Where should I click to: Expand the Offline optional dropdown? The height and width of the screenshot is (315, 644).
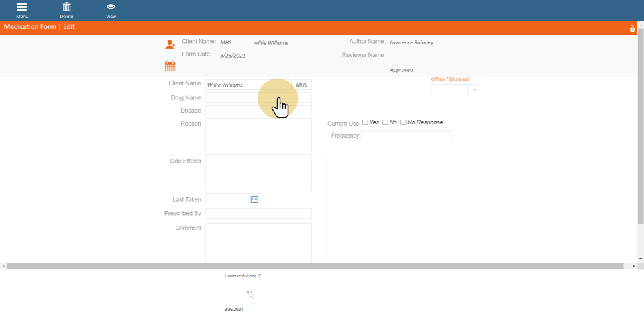click(x=474, y=89)
